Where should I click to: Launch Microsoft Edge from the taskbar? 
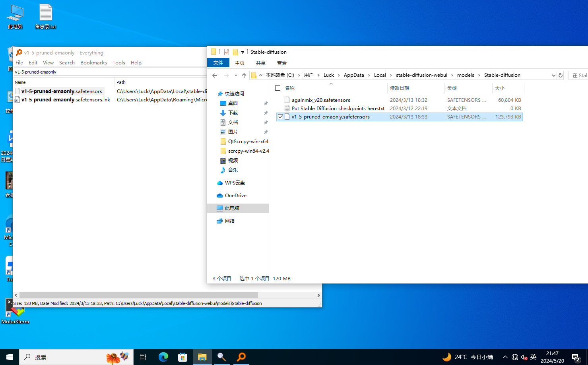coord(163,357)
